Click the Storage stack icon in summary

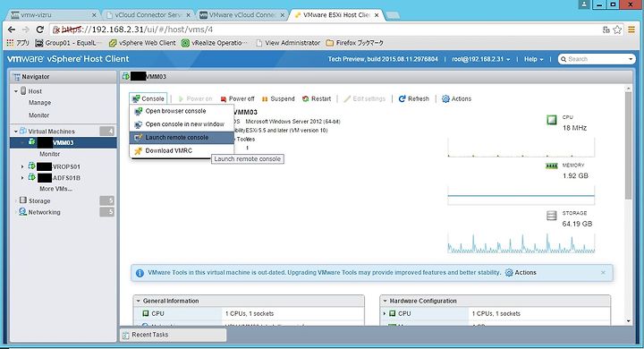click(552, 216)
